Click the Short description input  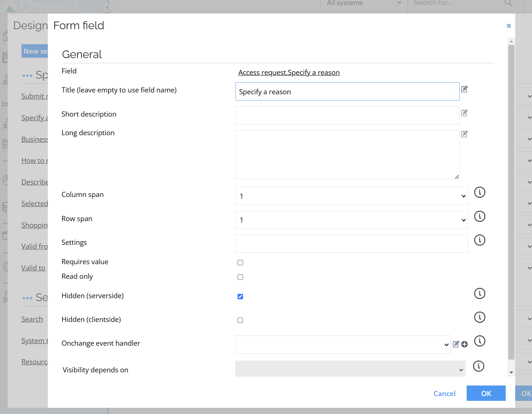pyautogui.click(x=347, y=115)
